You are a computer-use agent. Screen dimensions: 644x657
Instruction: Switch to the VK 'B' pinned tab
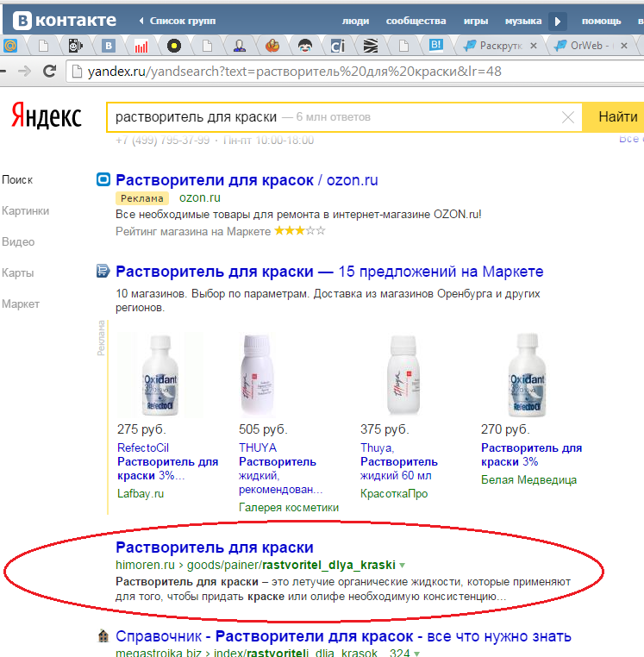click(108, 45)
